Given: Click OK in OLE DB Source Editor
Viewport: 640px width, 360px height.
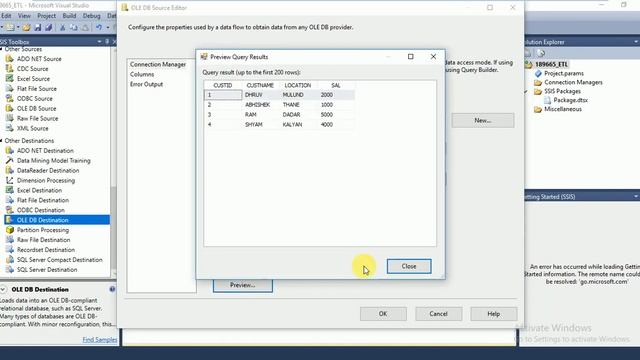Looking at the screenshot, I should (383, 314).
